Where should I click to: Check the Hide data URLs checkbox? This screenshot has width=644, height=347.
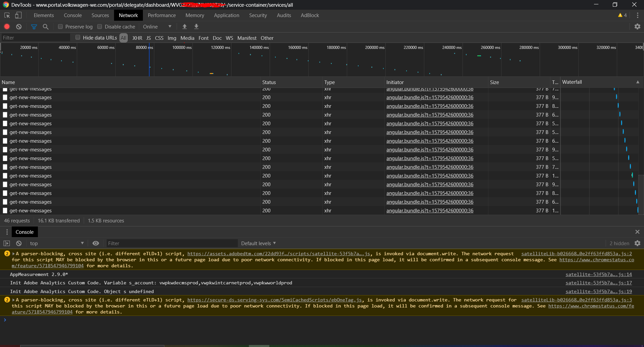(78, 38)
